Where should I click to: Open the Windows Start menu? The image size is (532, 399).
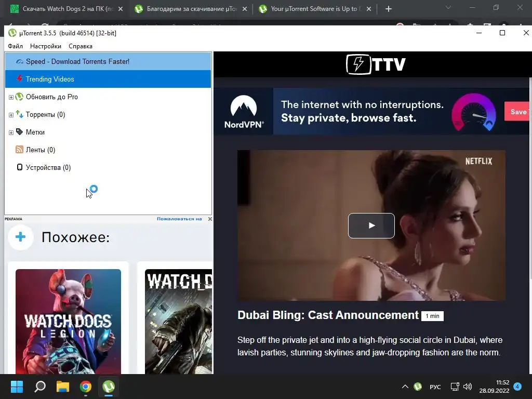(x=17, y=387)
